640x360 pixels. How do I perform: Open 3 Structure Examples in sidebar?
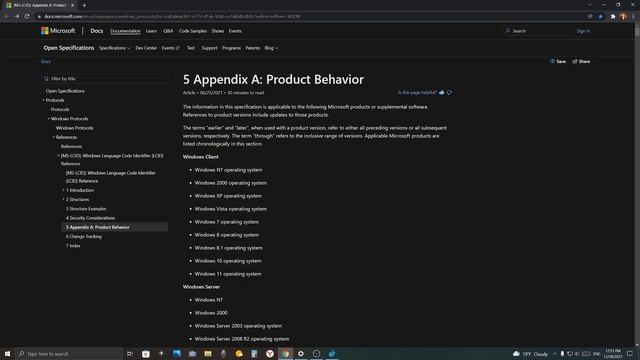coord(86,209)
